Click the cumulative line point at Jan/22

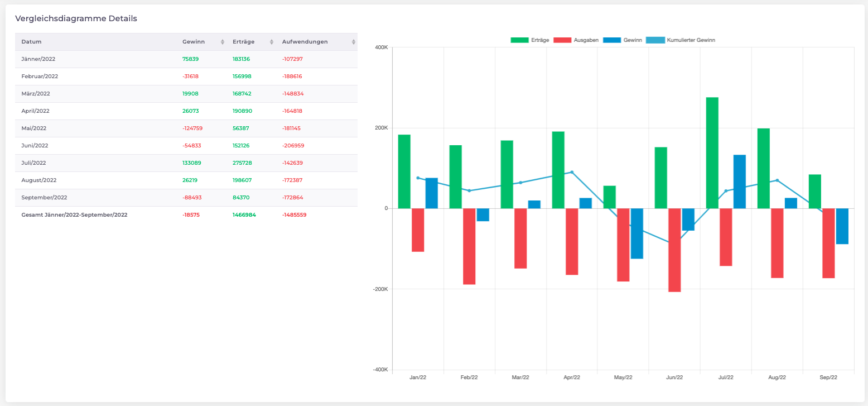coord(418,178)
